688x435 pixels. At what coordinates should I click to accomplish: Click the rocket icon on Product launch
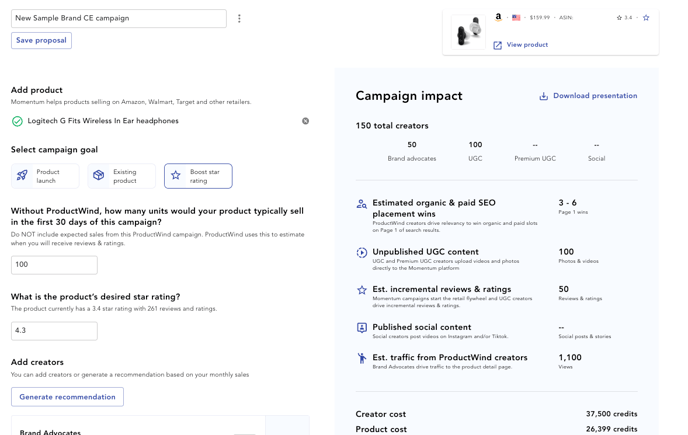pyautogui.click(x=22, y=176)
